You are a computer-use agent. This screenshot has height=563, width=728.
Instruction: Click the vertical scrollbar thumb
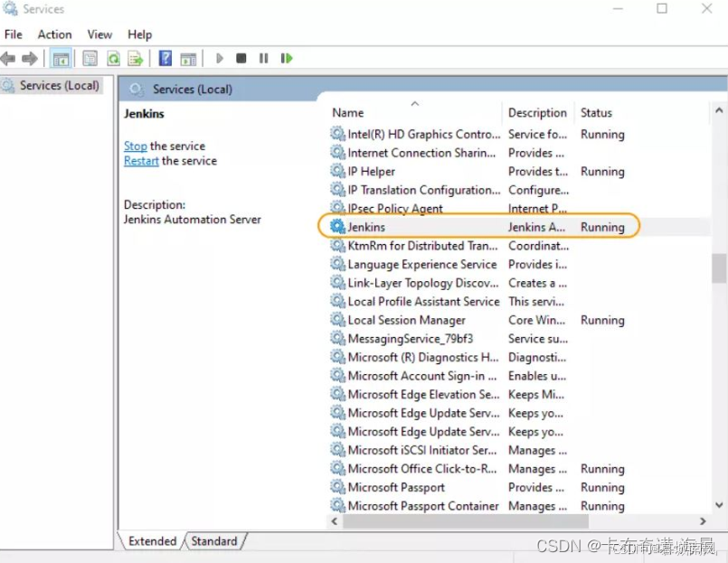(x=719, y=268)
